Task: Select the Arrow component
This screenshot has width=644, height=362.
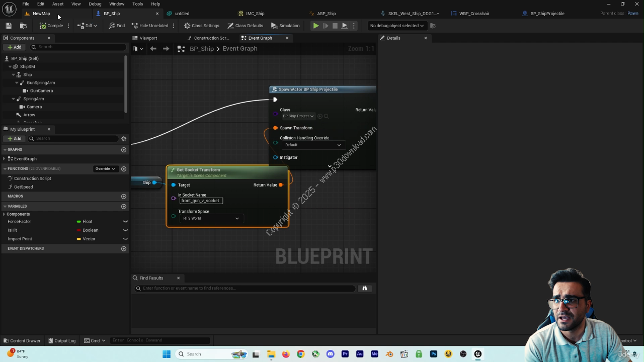Action: pyautogui.click(x=29, y=115)
